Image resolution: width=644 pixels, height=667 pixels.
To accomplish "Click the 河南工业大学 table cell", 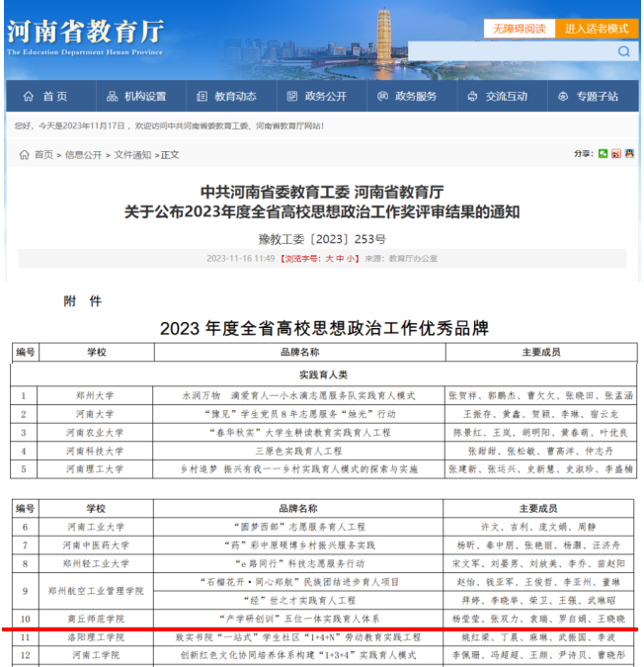I will pos(96,527).
